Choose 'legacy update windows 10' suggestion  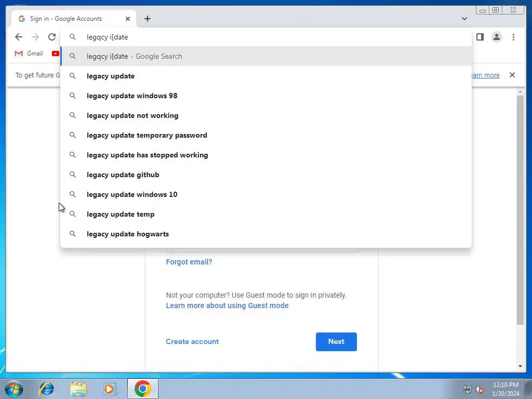click(266, 194)
